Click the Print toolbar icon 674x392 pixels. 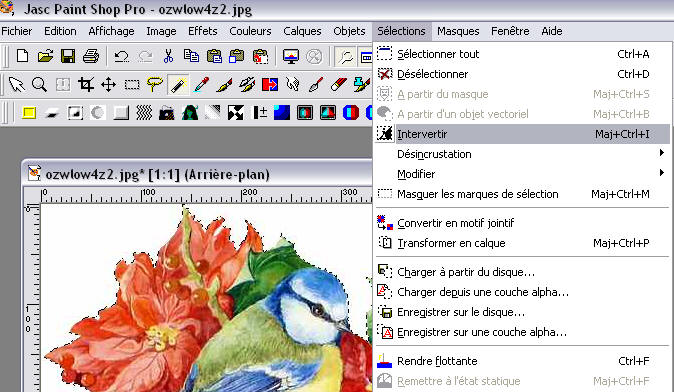pyautogui.click(x=91, y=56)
